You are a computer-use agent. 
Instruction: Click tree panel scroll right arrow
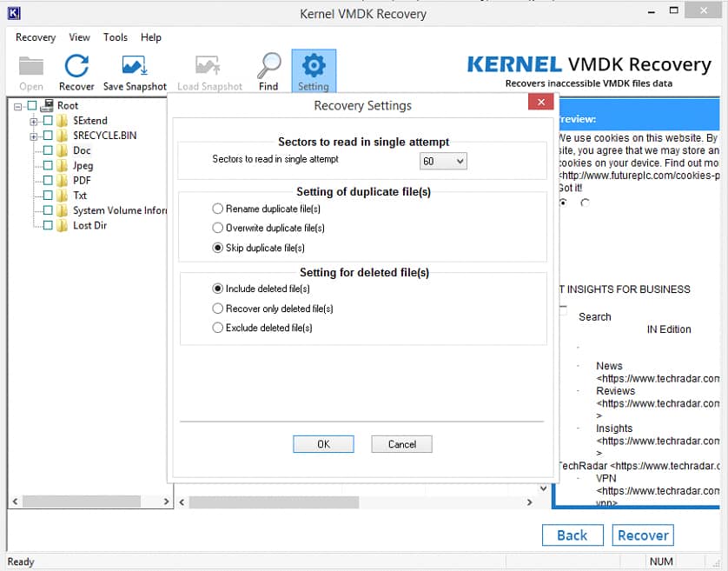tap(166, 501)
